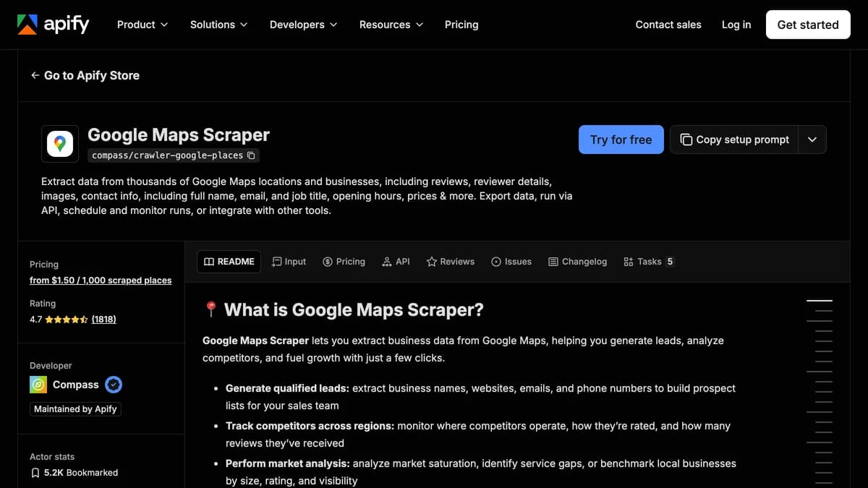Click the red pin emoji in heading
This screenshot has height=488, width=868.
(211, 309)
